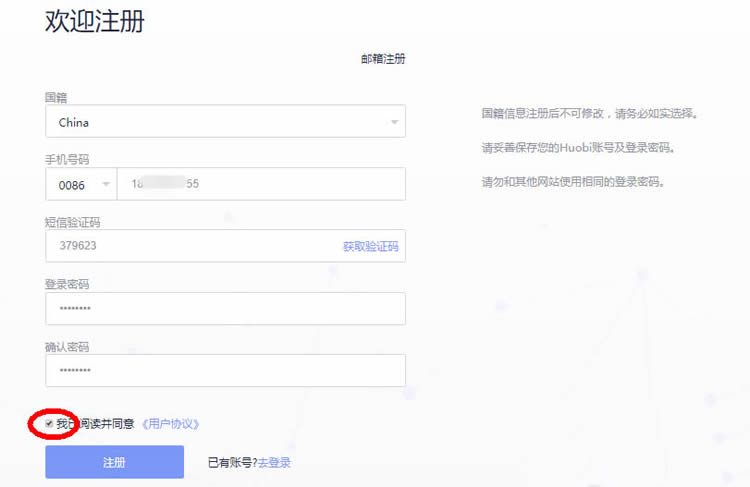Viewport: 750px width, 487px height.
Task: Focus the phone number input field
Action: pos(260,185)
